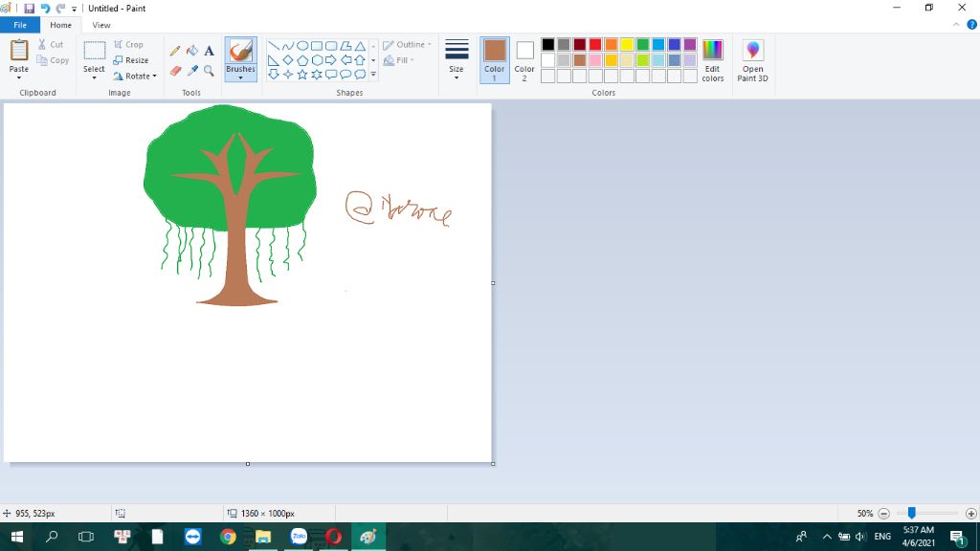The width and height of the screenshot is (980, 551).
Task: Choose the Oval shape
Action: point(302,46)
